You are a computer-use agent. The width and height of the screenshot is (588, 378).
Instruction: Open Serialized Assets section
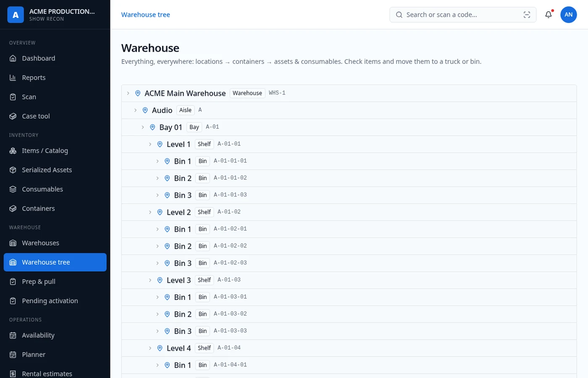pos(55,170)
